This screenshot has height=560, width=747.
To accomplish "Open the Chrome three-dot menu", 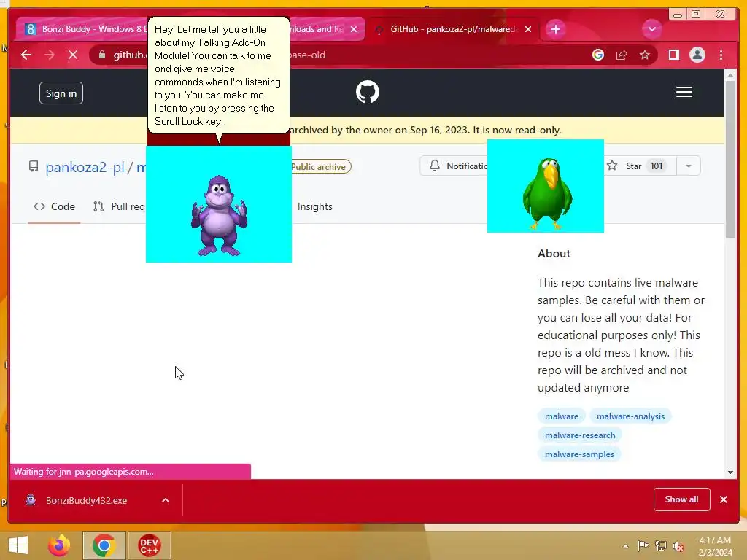I will pyautogui.click(x=721, y=55).
